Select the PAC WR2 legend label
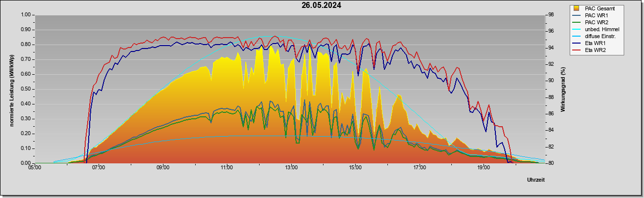644x198 pixels. point(596,22)
